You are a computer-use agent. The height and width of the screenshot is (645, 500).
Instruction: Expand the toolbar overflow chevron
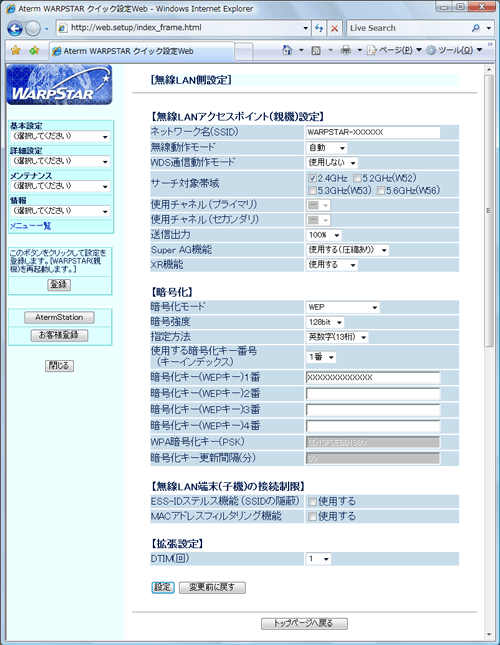pyautogui.click(x=490, y=44)
